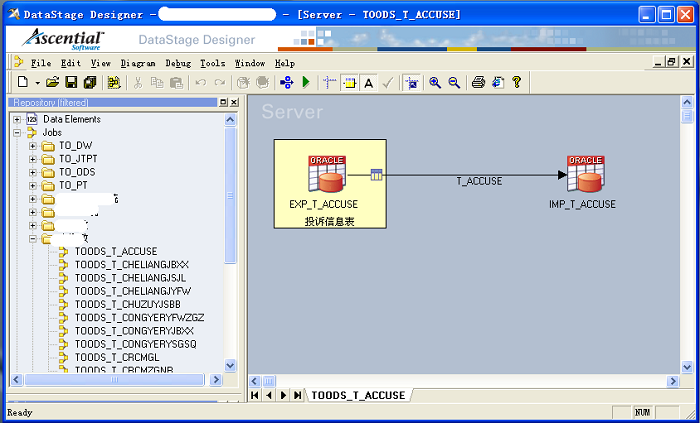This screenshot has height=423, width=700.
Task: Close the Repository panel
Action: pos(234,103)
